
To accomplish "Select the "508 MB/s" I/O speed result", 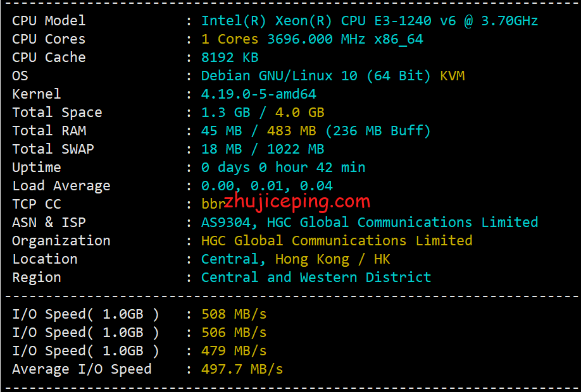I will 234,314.
